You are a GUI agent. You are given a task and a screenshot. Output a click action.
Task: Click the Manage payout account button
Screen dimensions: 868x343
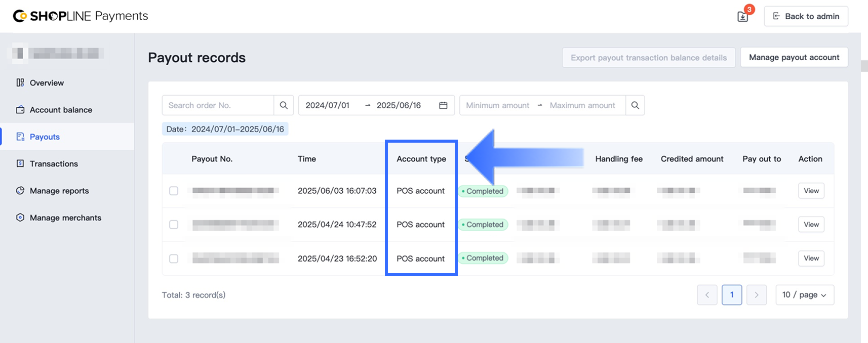pyautogui.click(x=794, y=57)
